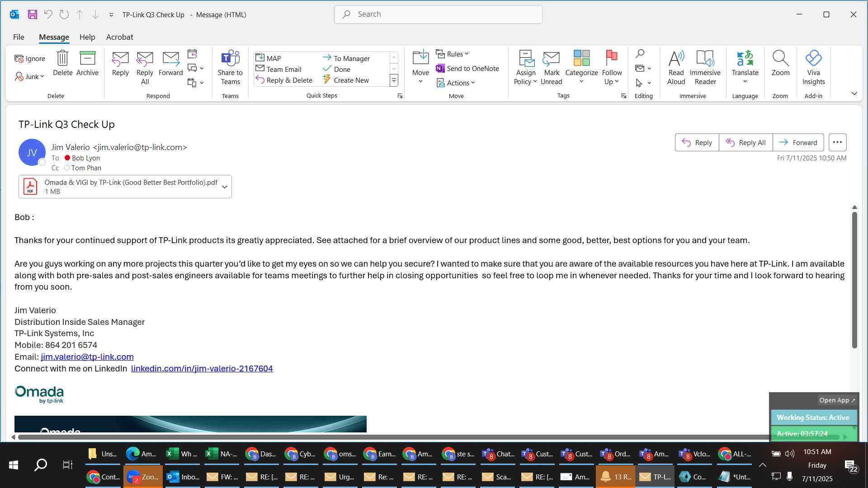Click the Read Aloud icon
868x488 pixels.
(676, 68)
